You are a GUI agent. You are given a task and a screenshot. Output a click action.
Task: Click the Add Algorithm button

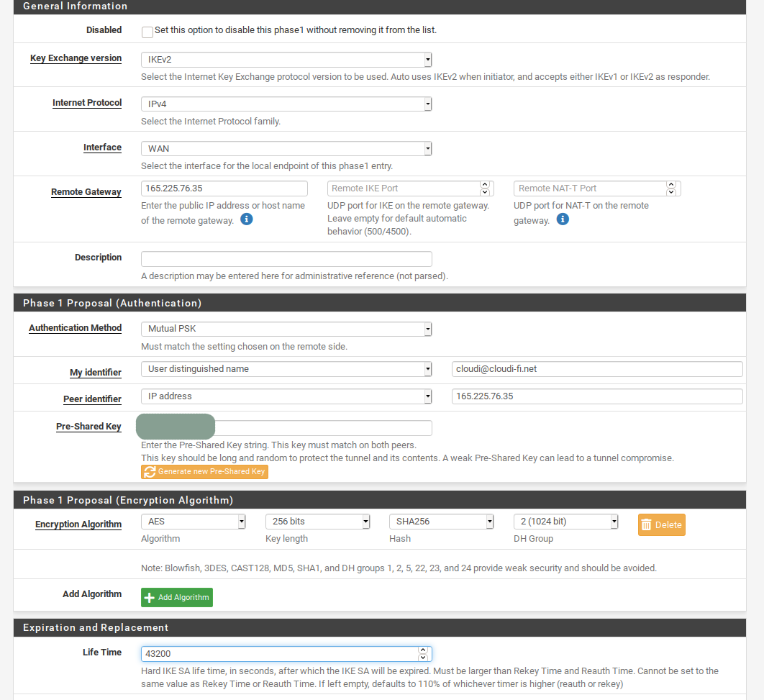click(176, 597)
